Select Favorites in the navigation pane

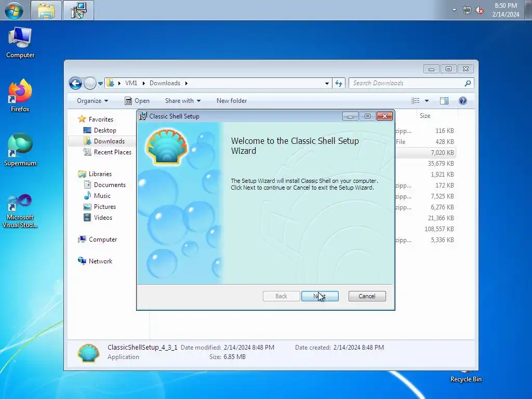tap(101, 119)
